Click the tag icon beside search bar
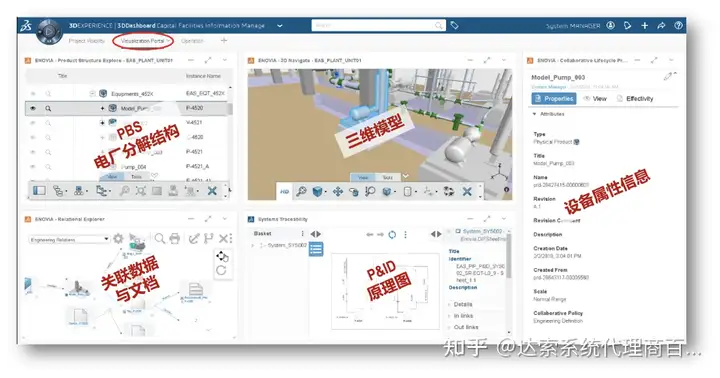Screen dimensions: 720x378 [x=455, y=25]
